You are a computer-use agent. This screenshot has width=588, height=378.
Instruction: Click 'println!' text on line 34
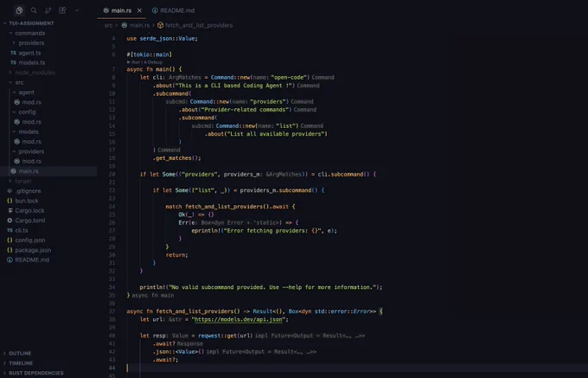pyautogui.click(x=154, y=287)
